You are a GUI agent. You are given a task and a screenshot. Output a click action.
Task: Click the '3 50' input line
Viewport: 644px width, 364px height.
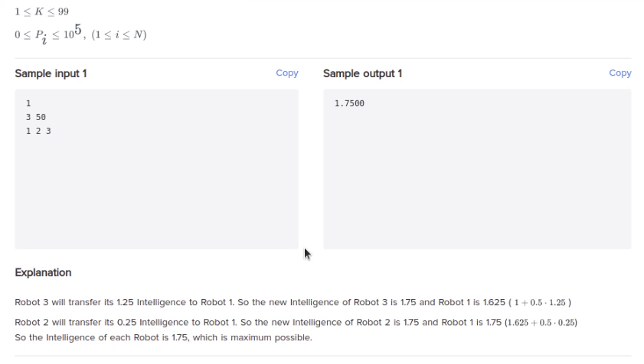[x=36, y=117]
